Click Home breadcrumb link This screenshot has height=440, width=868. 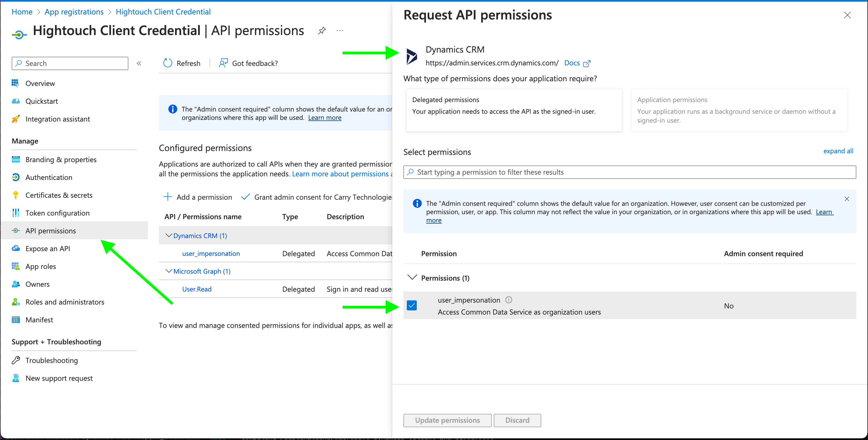[x=22, y=12]
